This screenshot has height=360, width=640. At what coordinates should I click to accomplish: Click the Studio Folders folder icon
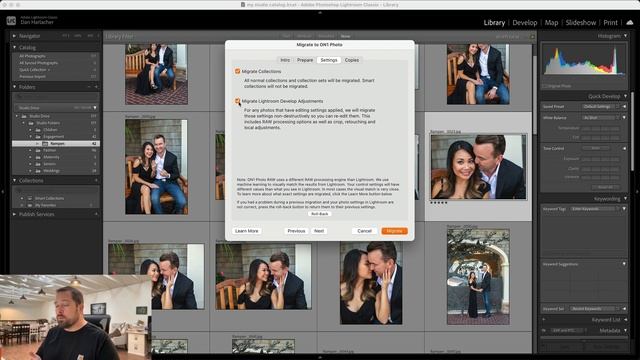(31, 123)
